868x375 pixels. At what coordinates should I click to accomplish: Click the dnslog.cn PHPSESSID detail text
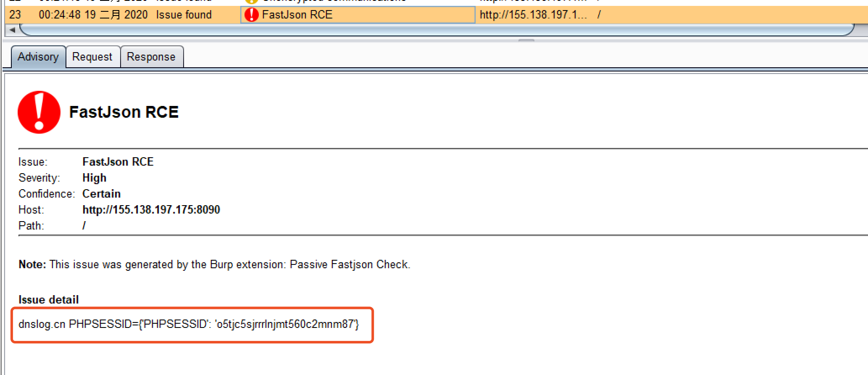(x=189, y=324)
